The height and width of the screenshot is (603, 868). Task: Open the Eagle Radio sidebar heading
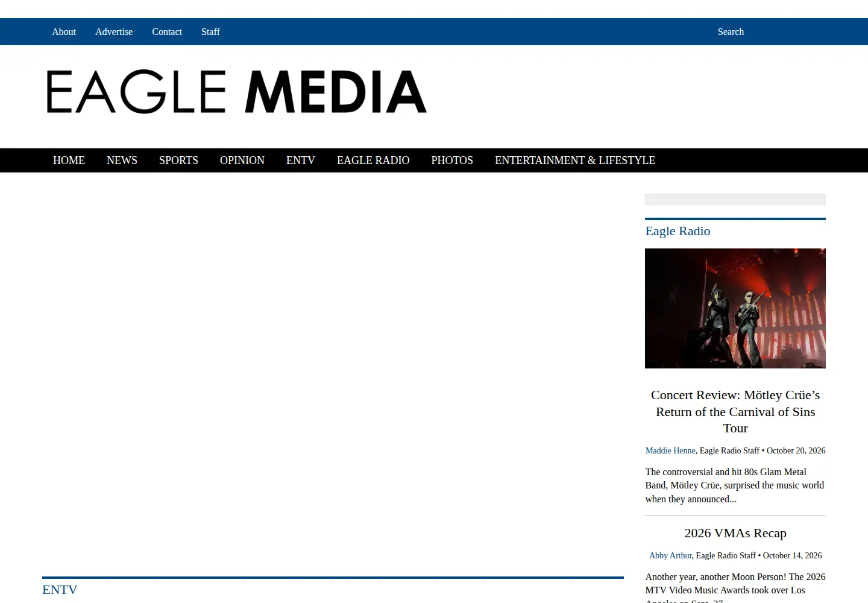click(678, 231)
